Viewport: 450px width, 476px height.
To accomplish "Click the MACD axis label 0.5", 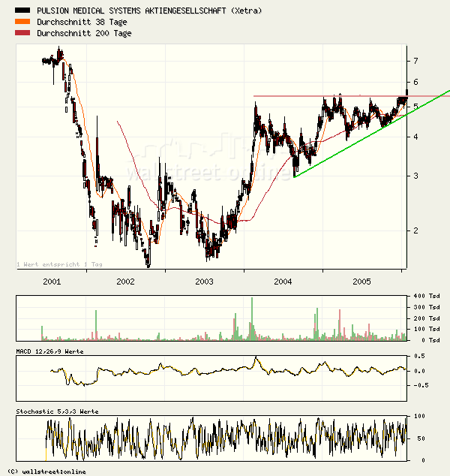I will click(421, 357).
